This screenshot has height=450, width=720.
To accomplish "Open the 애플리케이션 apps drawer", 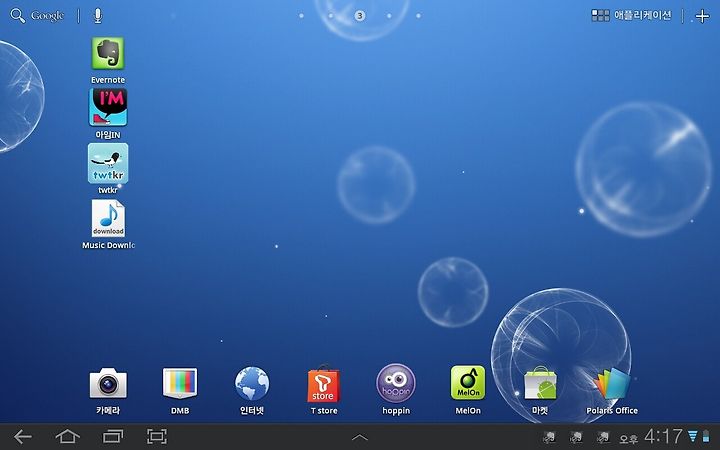I will [x=631, y=15].
